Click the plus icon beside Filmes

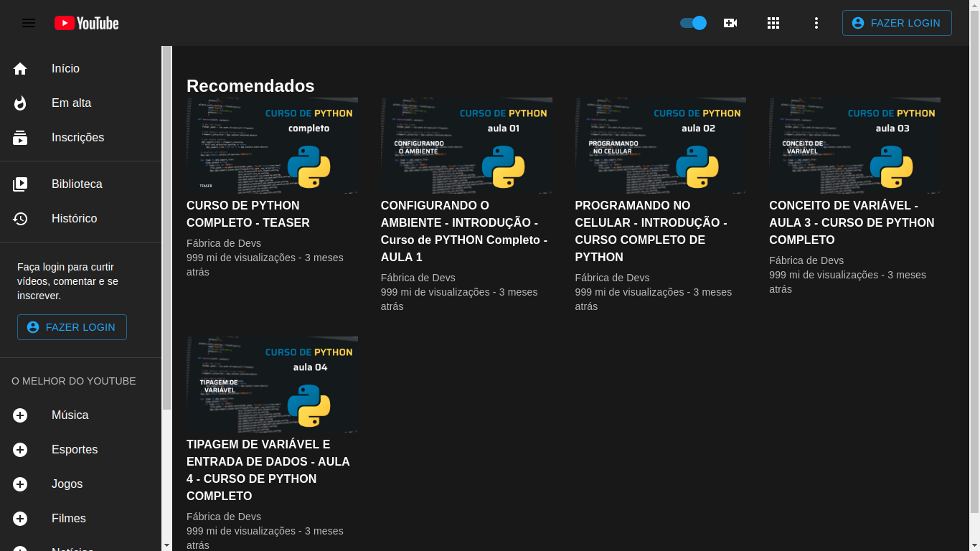(20, 519)
